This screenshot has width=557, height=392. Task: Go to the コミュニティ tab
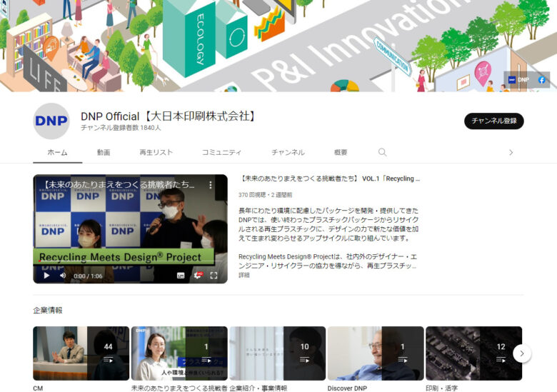221,153
